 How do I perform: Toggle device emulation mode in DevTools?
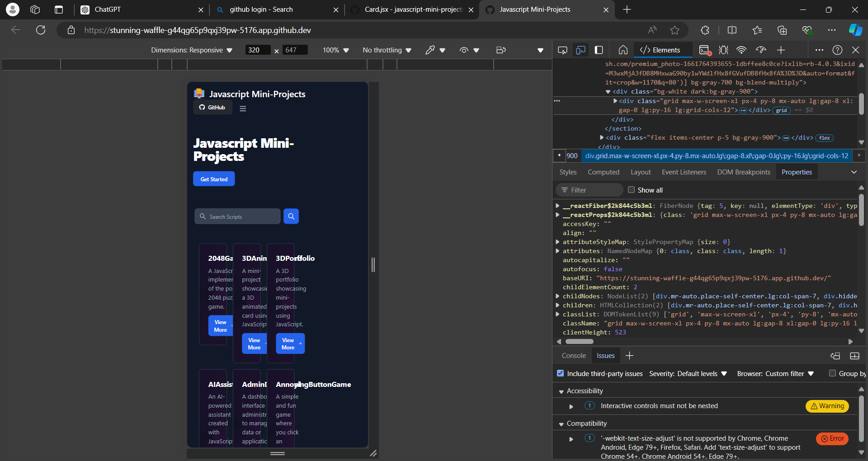coord(580,50)
